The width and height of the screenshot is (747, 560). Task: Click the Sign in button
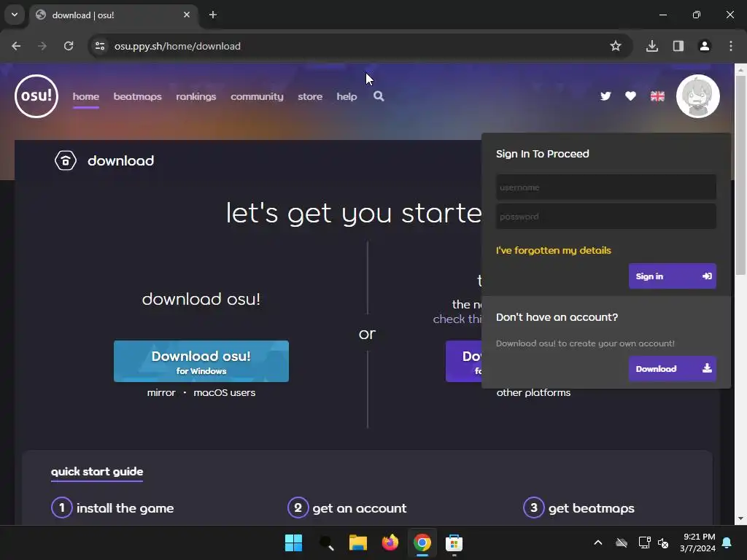(x=672, y=276)
